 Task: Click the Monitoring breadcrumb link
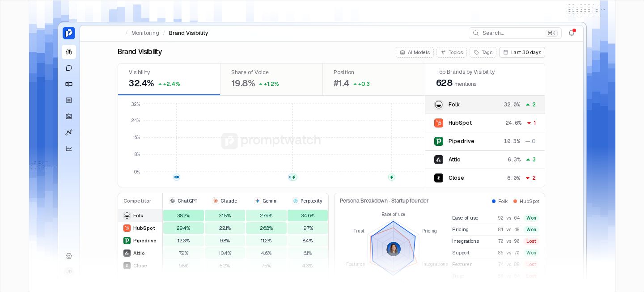[x=145, y=33]
